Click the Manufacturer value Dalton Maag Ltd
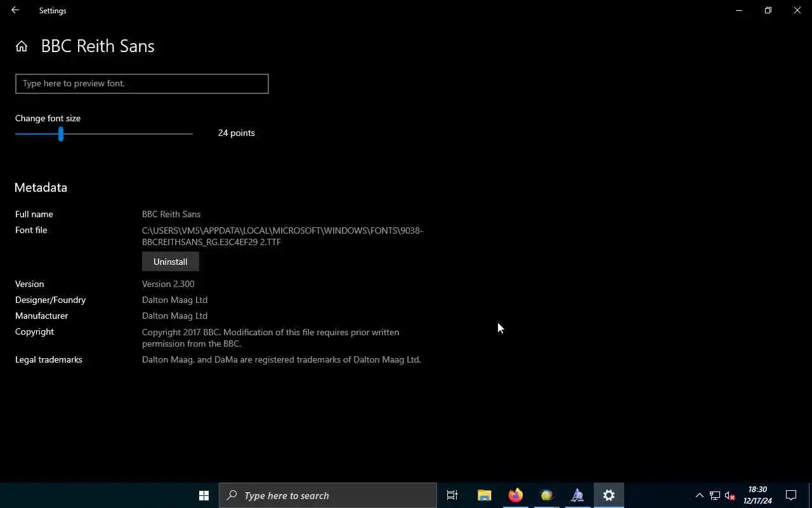Viewport: 812px width, 508px height. [175, 316]
